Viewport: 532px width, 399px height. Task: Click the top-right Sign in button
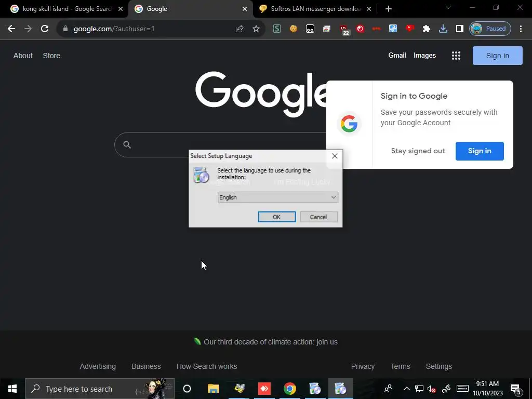[x=497, y=56]
